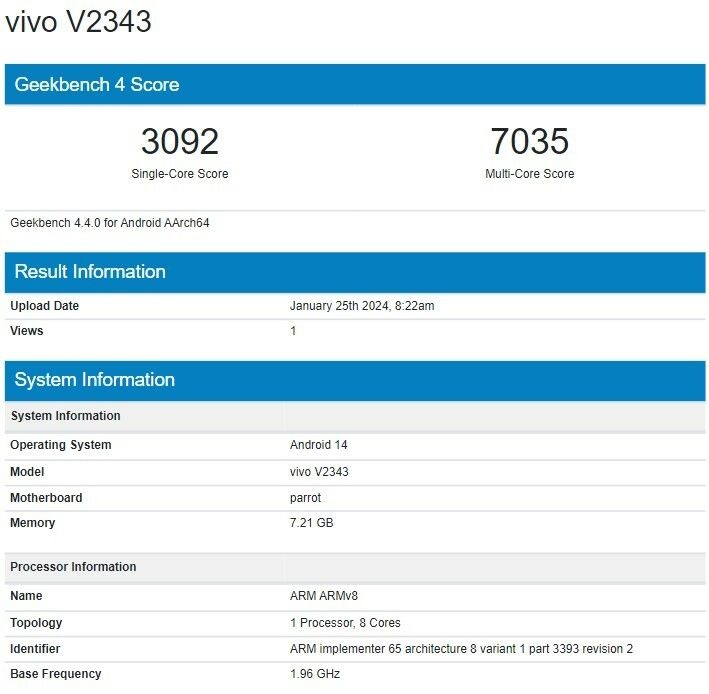
Task: Click the Views row label
Action: click(x=27, y=331)
